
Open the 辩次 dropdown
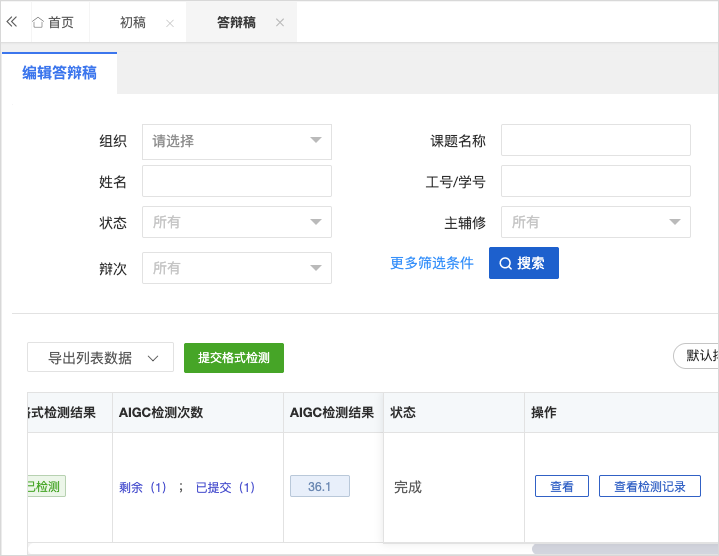(x=237, y=268)
